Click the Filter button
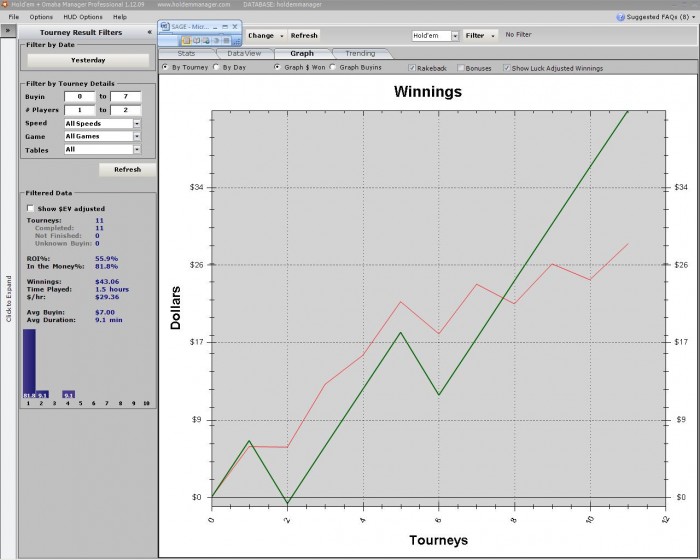 (x=475, y=36)
